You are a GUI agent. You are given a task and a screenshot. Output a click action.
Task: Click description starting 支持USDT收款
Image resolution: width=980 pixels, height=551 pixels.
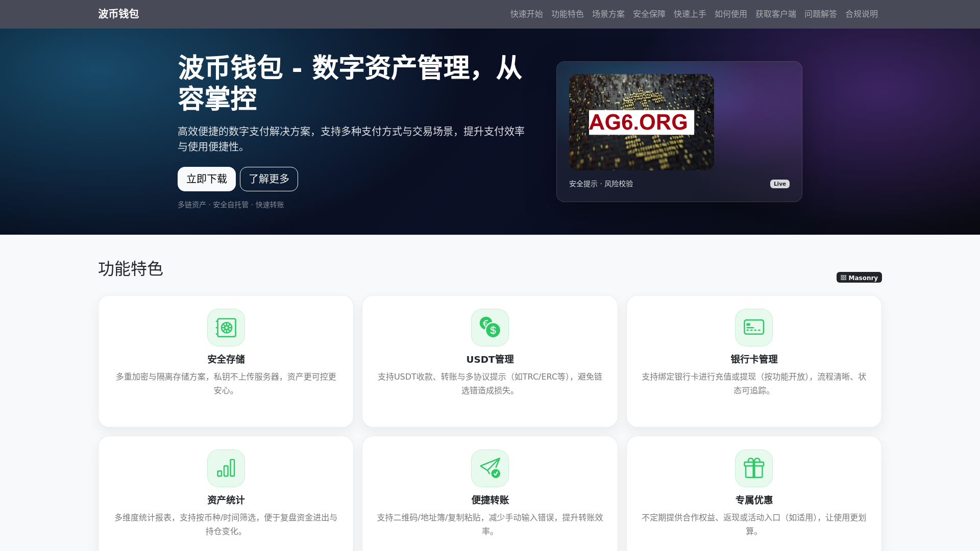click(490, 384)
